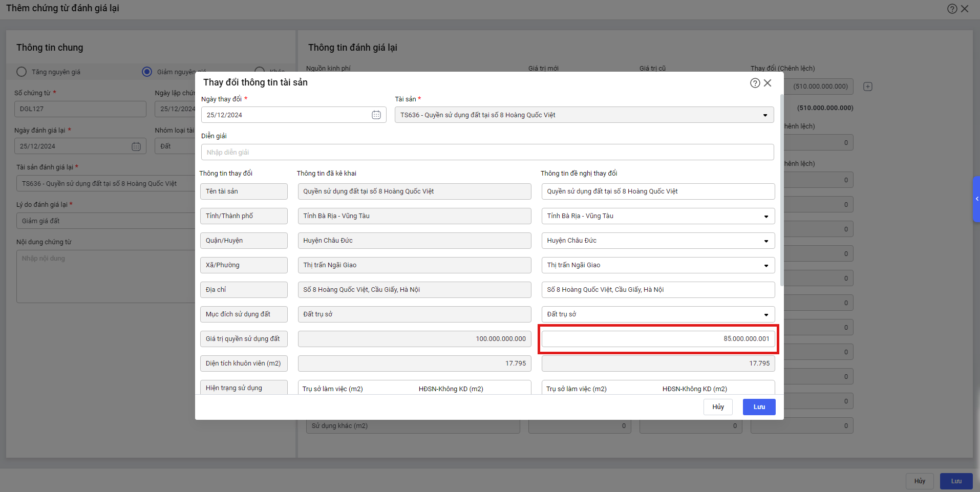Viewport: 980px width, 492px height.
Task: Open the calendar for Ngày đánh giá lại
Action: [136, 146]
